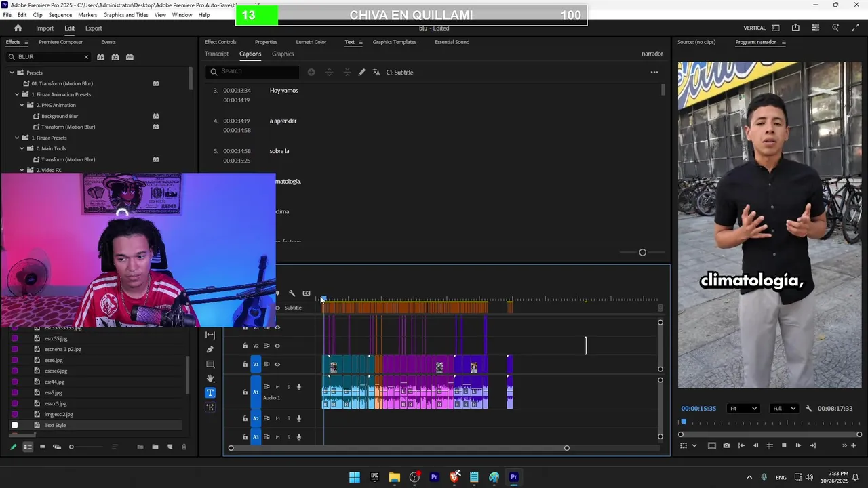
Task: Click the Translate captions icon
Action: 376,73
